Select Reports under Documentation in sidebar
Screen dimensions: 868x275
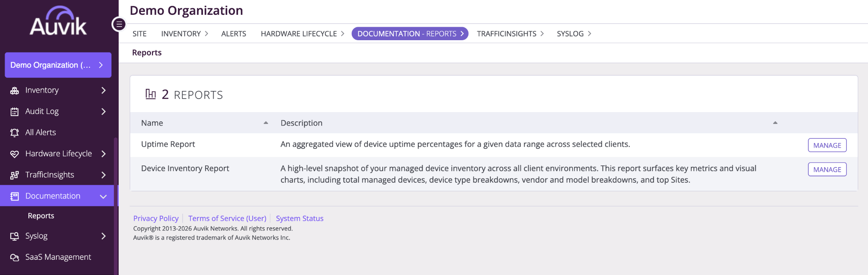tap(41, 216)
